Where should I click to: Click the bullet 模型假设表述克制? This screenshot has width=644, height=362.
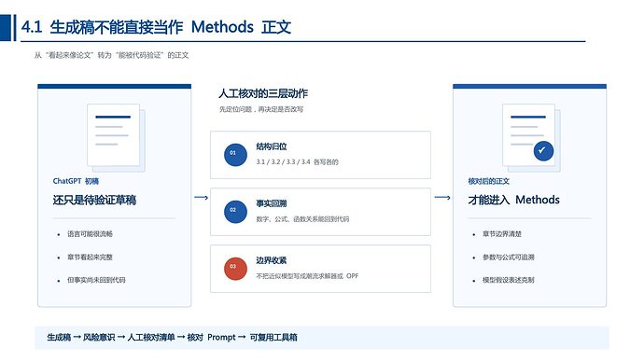click(x=509, y=280)
